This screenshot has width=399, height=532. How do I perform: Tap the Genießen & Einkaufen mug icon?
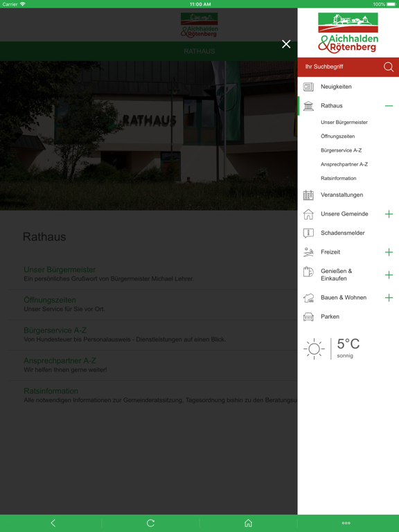[x=308, y=272]
